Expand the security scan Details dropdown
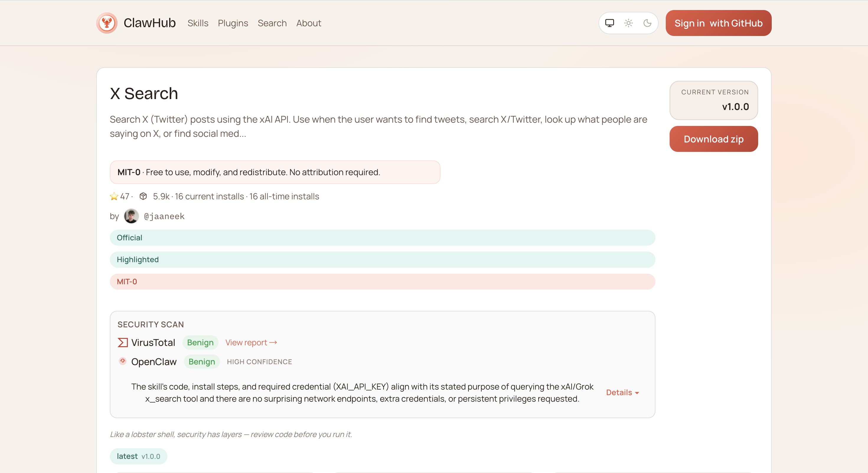The image size is (868, 473). pyautogui.click(x=622, y=392)
